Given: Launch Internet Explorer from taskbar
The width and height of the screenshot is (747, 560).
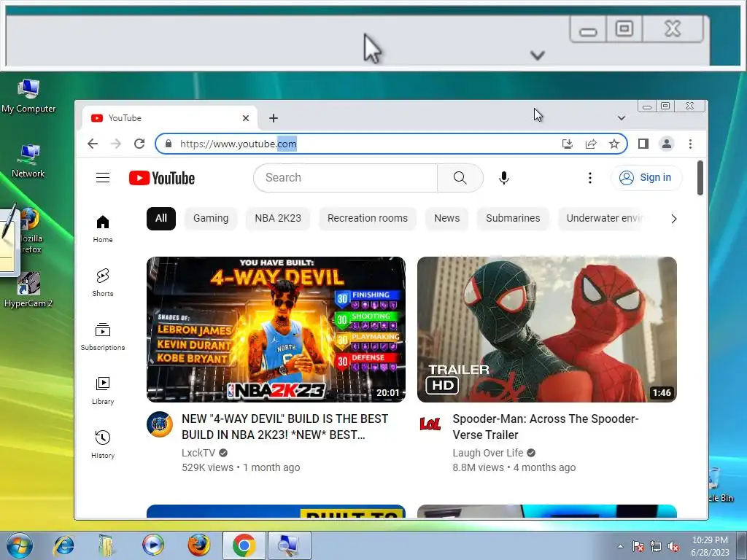Looking at the screenshot, I should click(64, 545).
